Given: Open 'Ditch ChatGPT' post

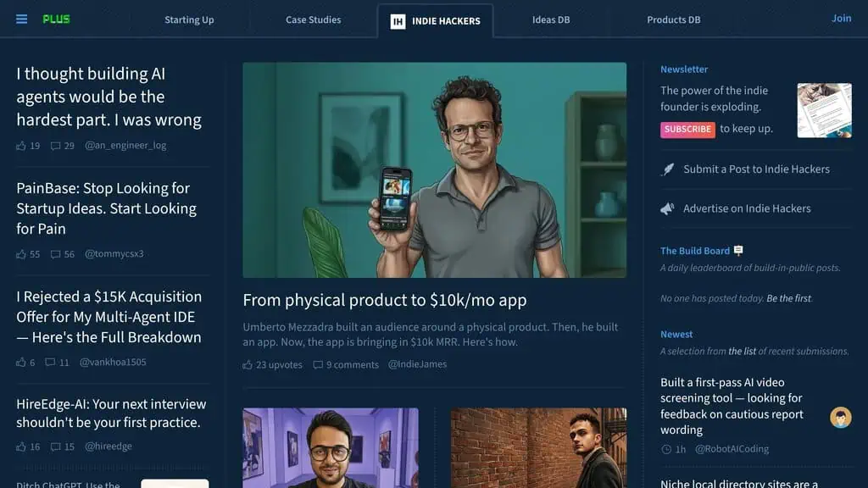Looking at the screenshot, I should [68, 484].
